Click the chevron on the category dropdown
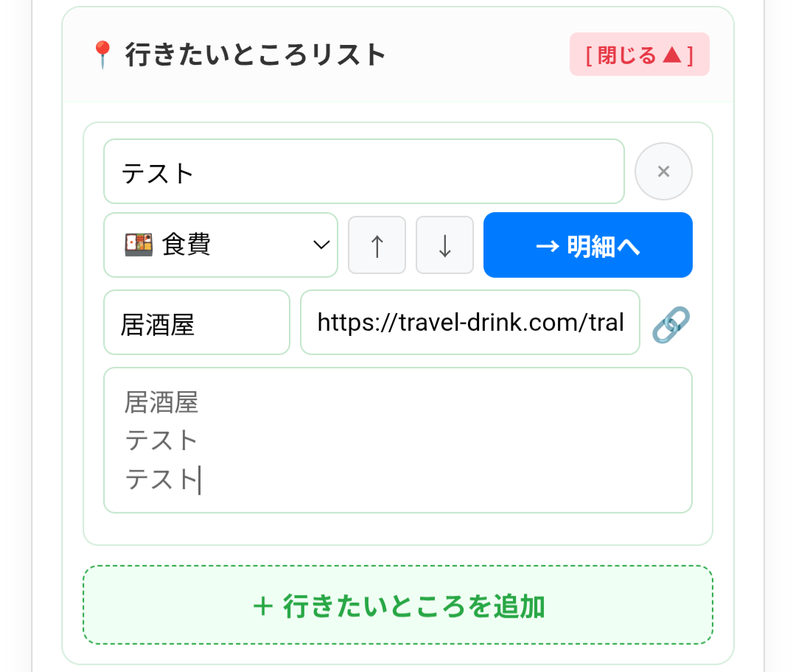 pyautogui.click(x=321, y=245)
